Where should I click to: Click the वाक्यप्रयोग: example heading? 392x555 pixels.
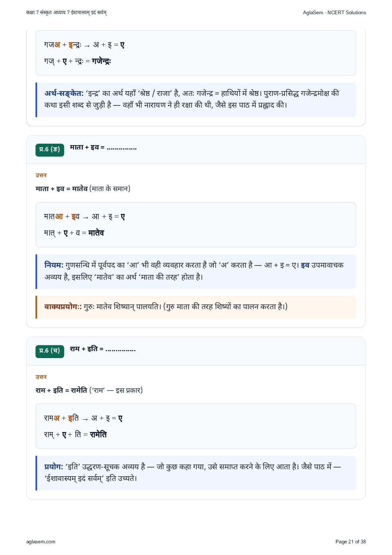(63, 307)
